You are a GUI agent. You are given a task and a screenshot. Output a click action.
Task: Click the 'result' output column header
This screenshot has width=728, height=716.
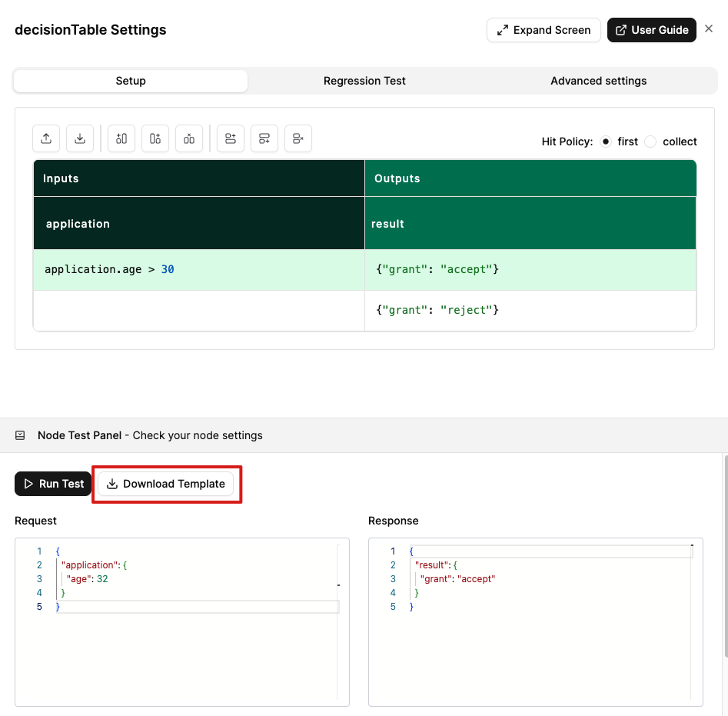530,223
